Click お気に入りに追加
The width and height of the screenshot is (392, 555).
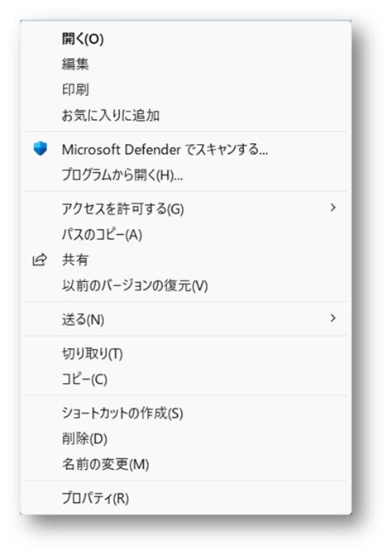pos(186,116)
